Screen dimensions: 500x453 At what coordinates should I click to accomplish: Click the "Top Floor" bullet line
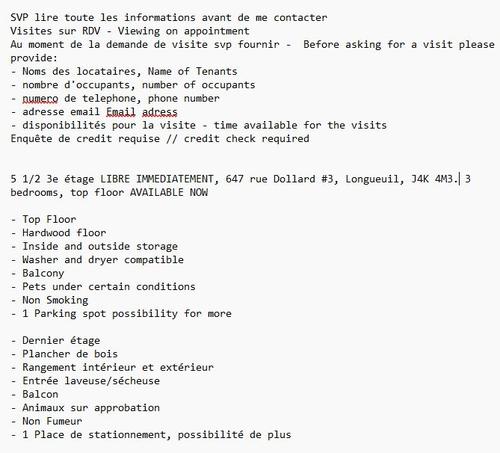[x=44, y=219]
